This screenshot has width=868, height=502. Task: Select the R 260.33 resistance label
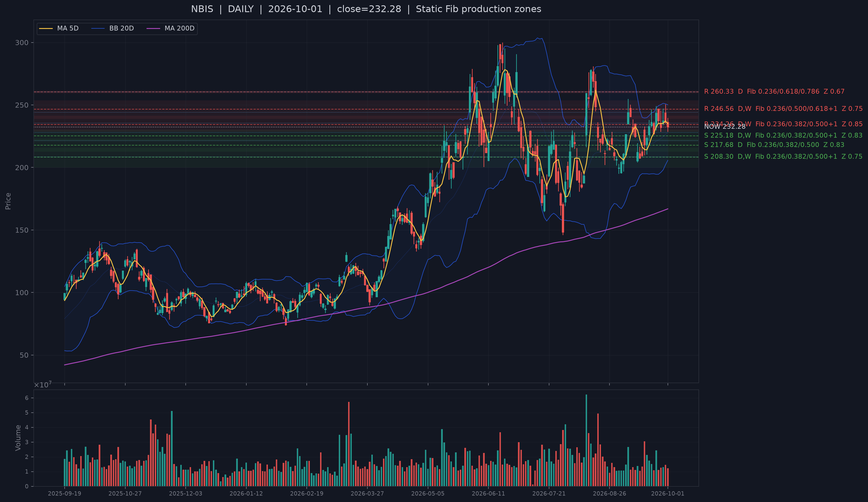coord(774,91)
